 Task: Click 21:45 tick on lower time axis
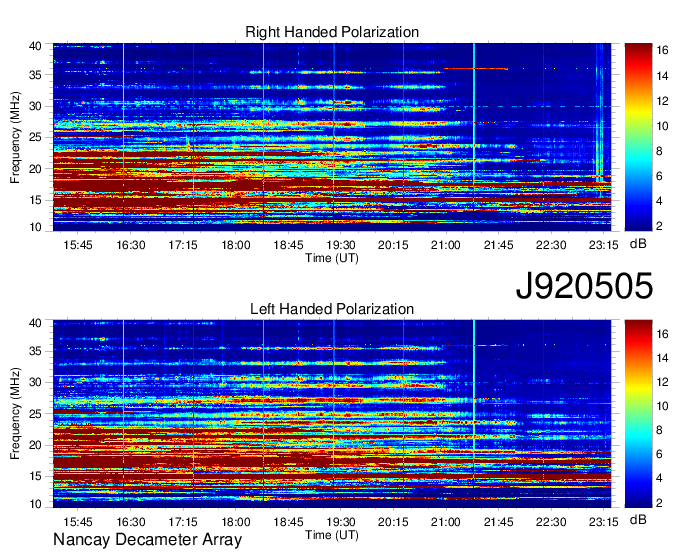[x=499, y=522]
